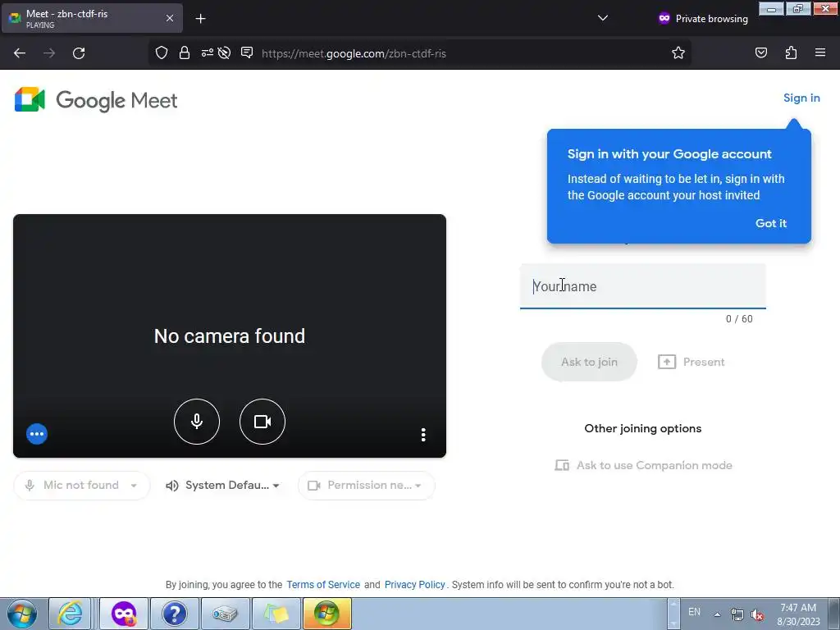Screen dimensions: 840x630
Task: Open the Terms of Service link
Action: 323,585
